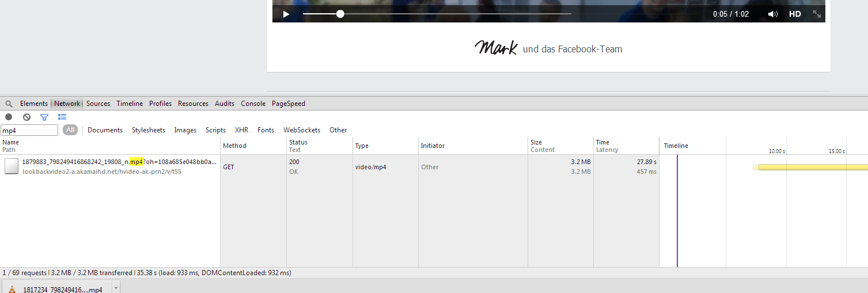Click the Mark signature text
868x293 pixels.
[496, 48]
